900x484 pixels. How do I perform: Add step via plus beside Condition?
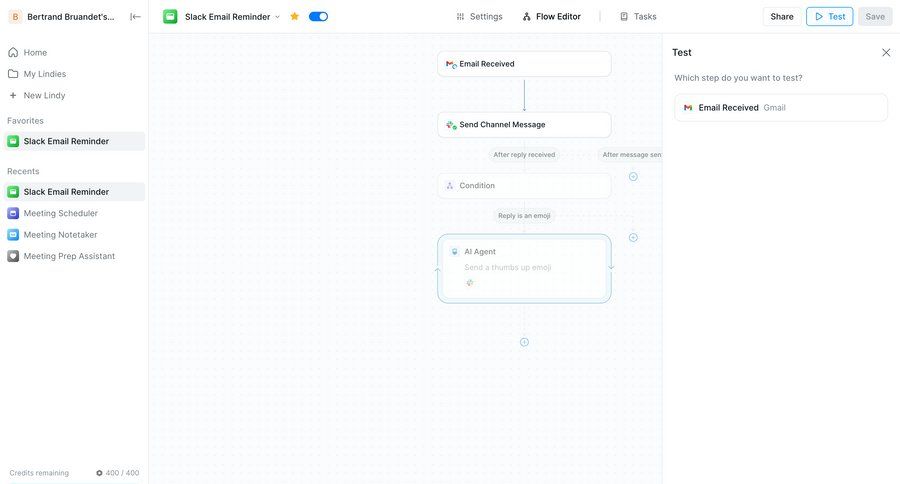(633, 176)
